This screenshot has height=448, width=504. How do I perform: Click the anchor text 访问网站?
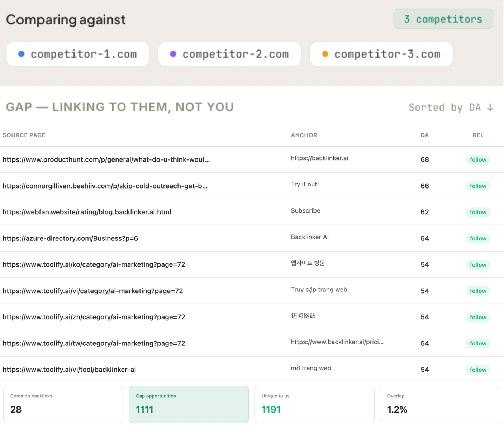(303, 315)
